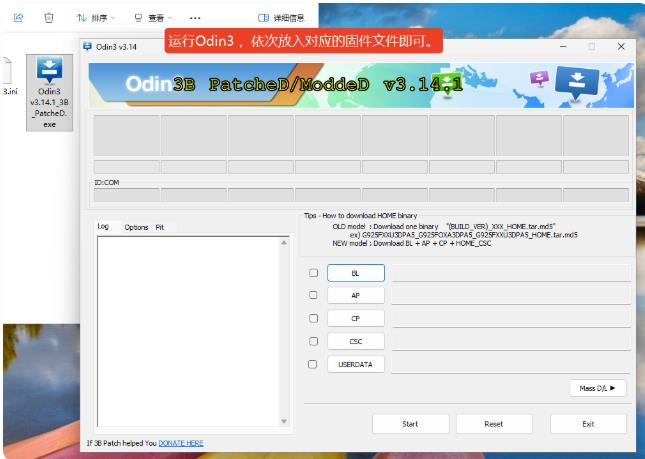This screenshot has width=645, height=459.
Task: Click the share icon in Explorer toolbar
Action: point(19,18)
